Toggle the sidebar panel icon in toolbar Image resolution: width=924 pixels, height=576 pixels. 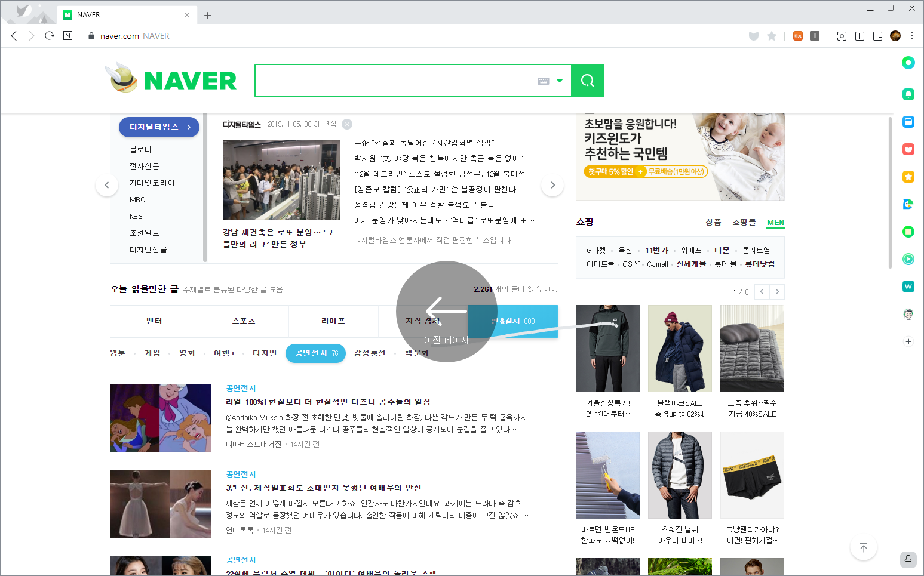[877, 36]
